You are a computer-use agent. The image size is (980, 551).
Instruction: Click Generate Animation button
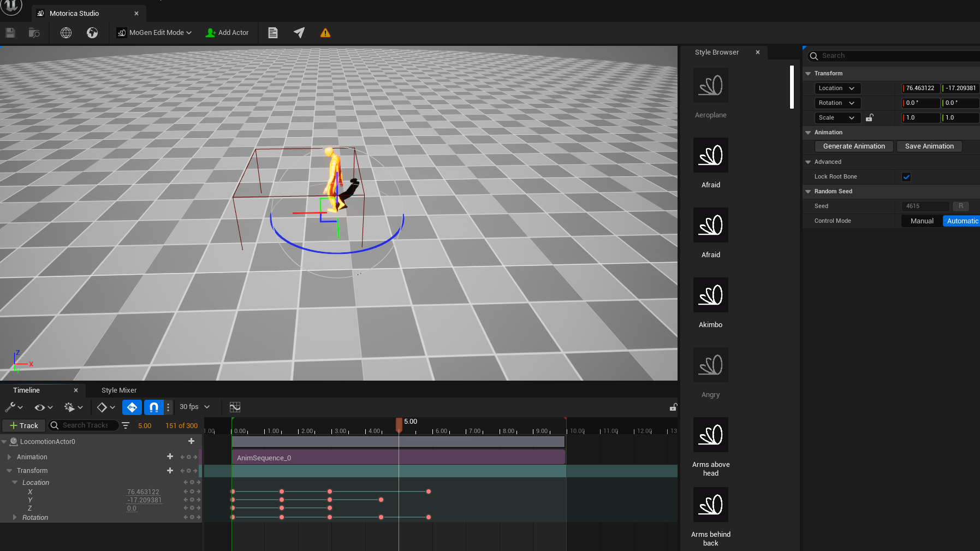[x=854, y=146]
